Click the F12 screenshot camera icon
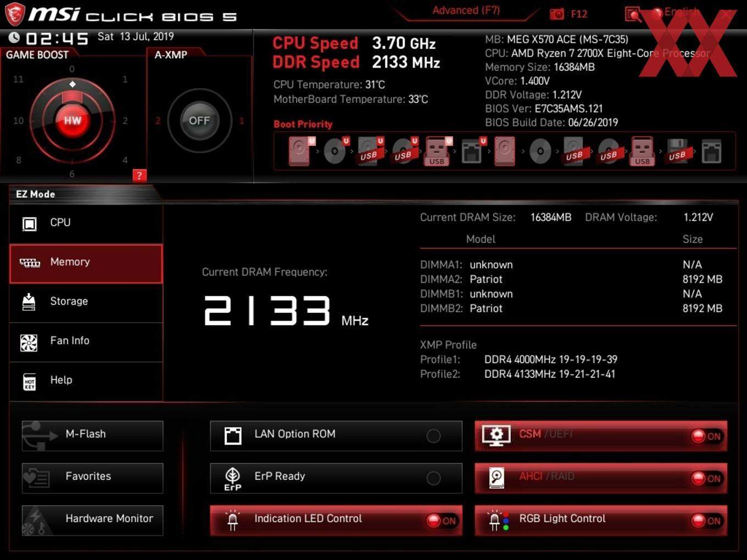The image size is (747, 560). pos(556,14)
